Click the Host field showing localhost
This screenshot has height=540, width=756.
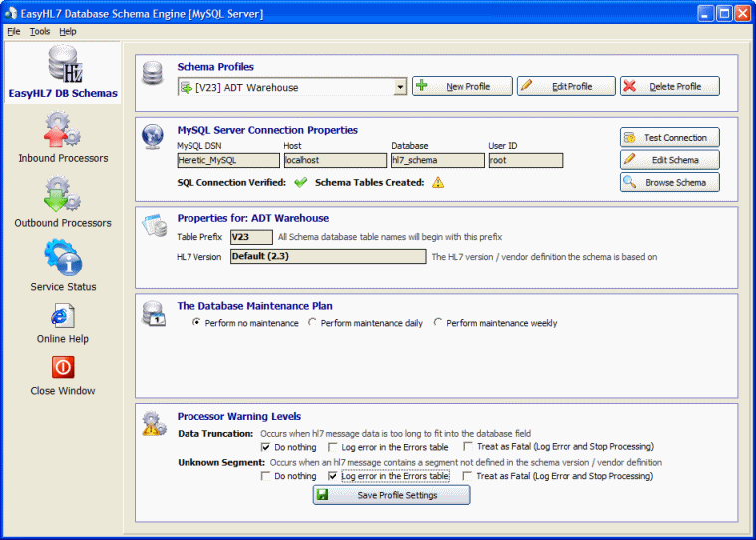click(x=335, y=161)
